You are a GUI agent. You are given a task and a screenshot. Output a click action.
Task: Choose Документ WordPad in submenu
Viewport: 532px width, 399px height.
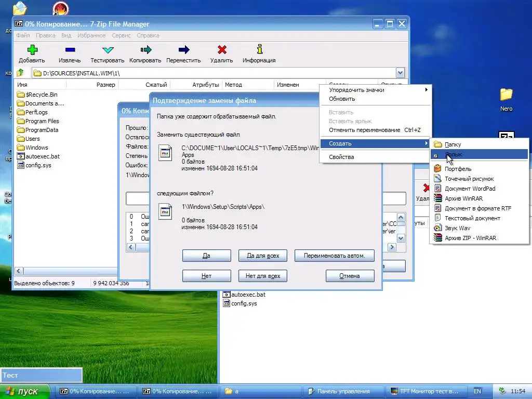(x=480, y=188)
